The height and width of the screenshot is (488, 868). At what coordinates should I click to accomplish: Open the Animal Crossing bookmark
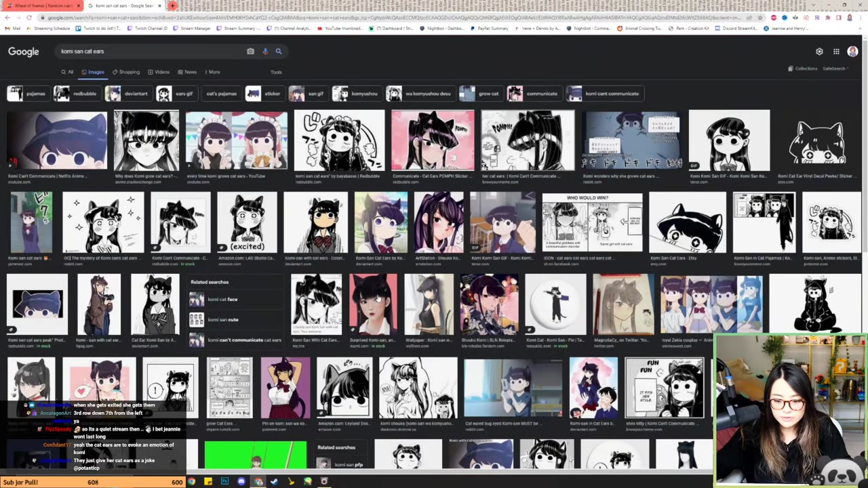tap(640, 28)
